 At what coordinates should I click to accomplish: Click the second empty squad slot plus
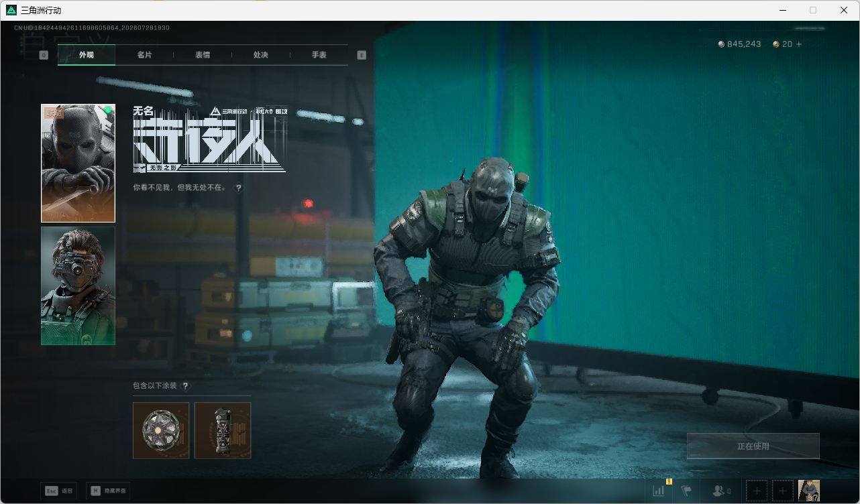[782, 491]
